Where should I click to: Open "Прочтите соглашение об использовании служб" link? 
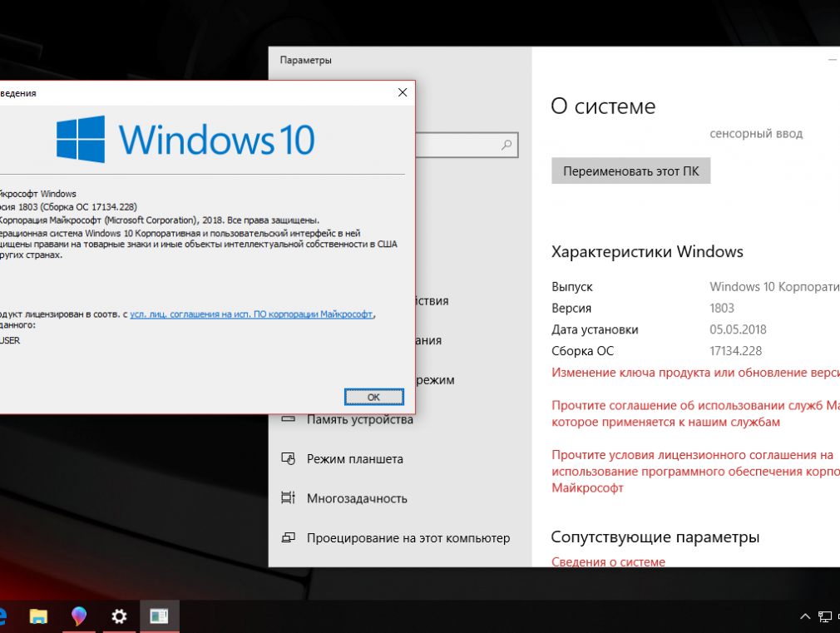[695, 413]
